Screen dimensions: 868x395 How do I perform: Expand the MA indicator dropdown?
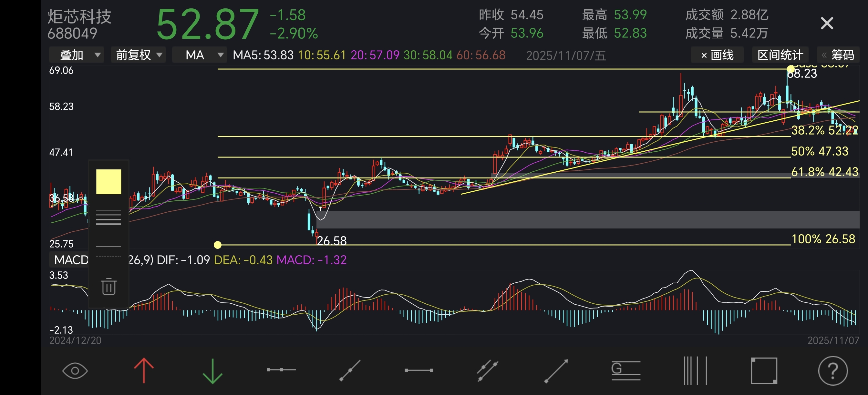pyautogui.click(x=200, y=55)
